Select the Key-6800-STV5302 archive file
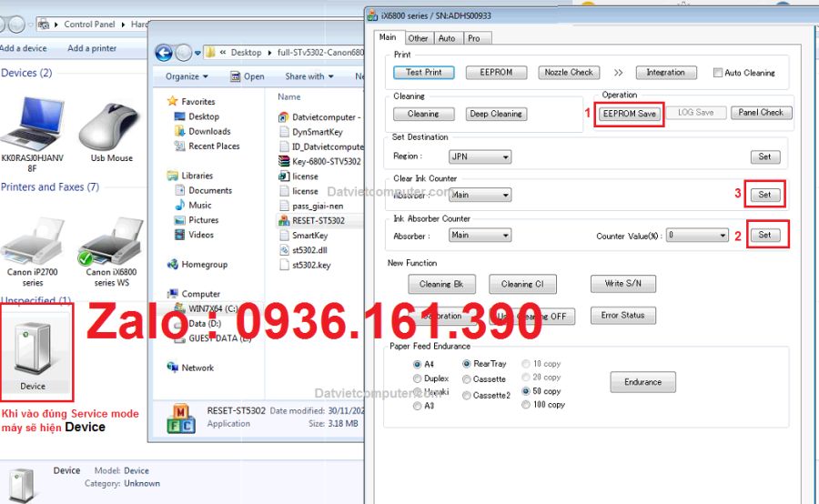 click(x=319, y=161)
